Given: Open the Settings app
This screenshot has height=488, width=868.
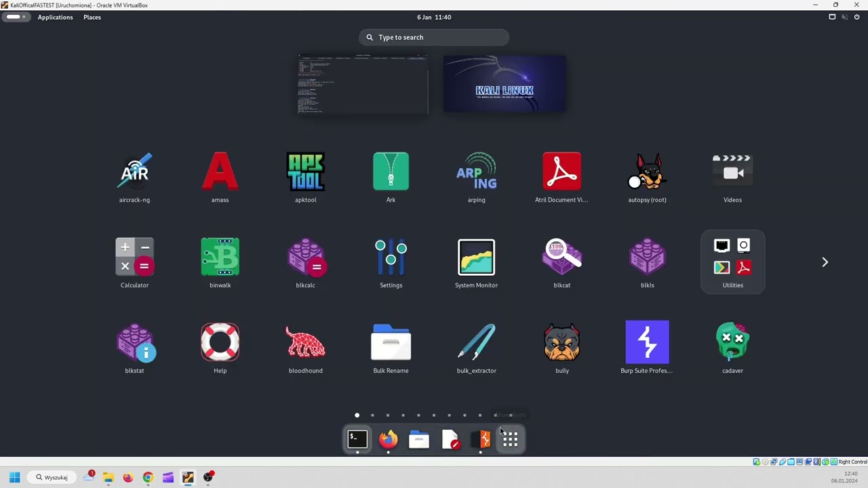Looking at the screenshot, I should pos(391,263).
